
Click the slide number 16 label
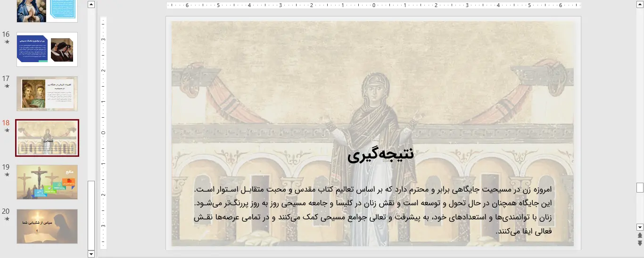point(6,34)
